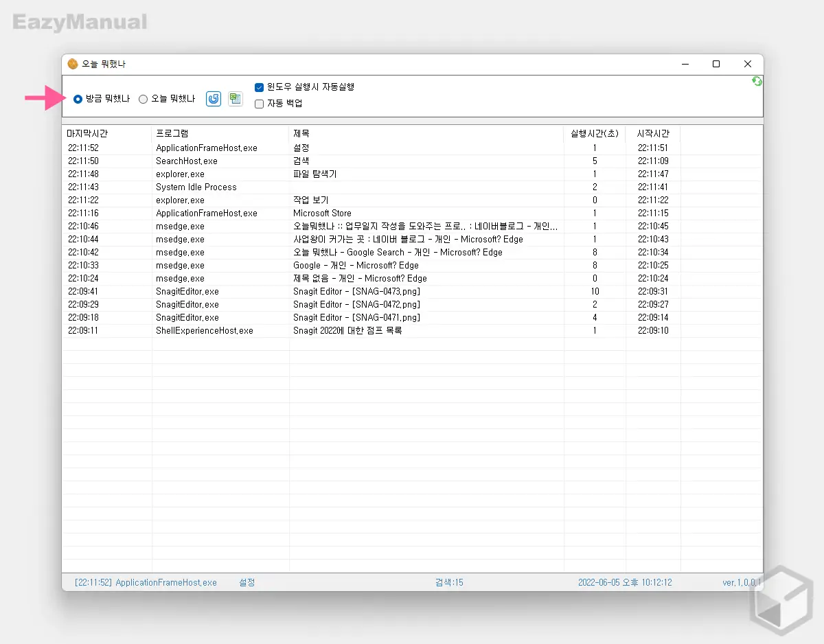
Task: Open the Excel export icon
Action: click(x=236, y=99)
